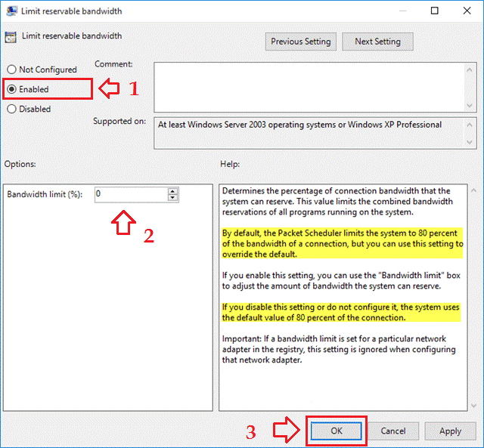Apply the policy changes
Image resolution: width=484 pixels, height=448 pixels.
pos(450,431)
